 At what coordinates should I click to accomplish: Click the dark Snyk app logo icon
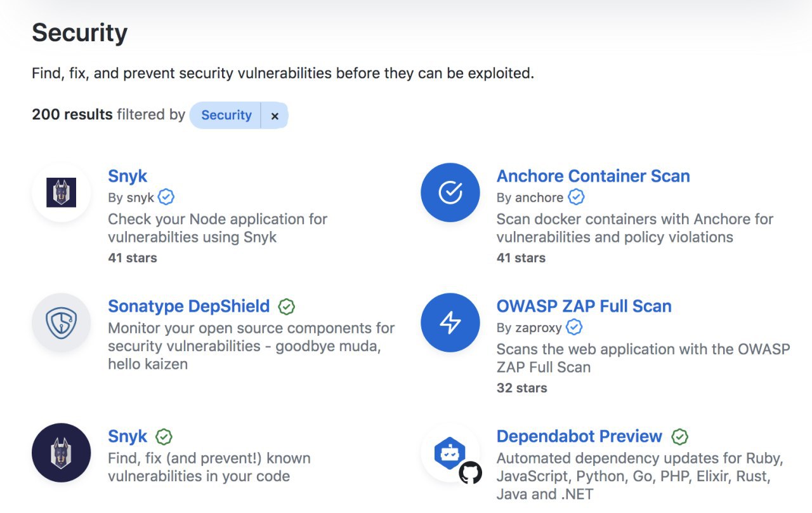(62, 453)
